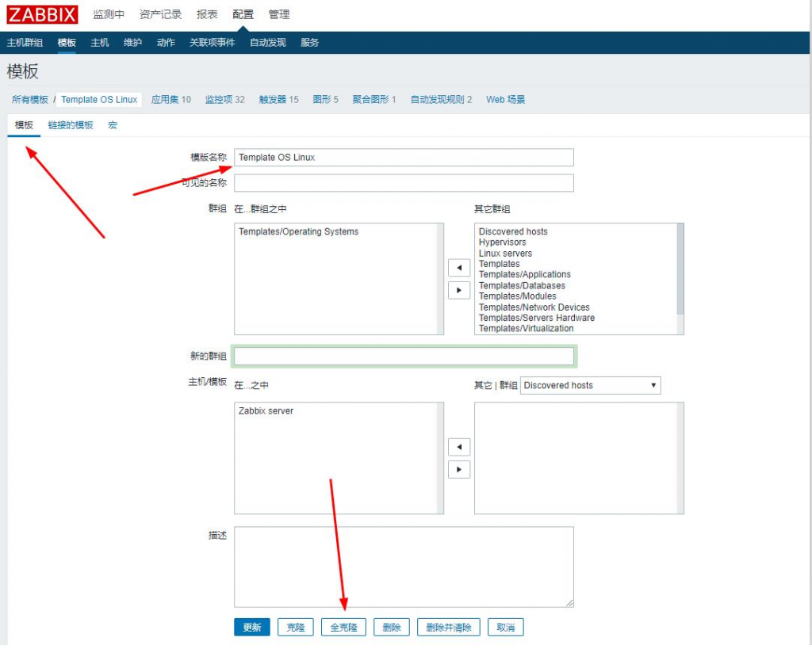Image resolution: width=812 pixels, height=645 pixels.
Task: Go to 自动发现 submenu item
Action: (268, 43)
